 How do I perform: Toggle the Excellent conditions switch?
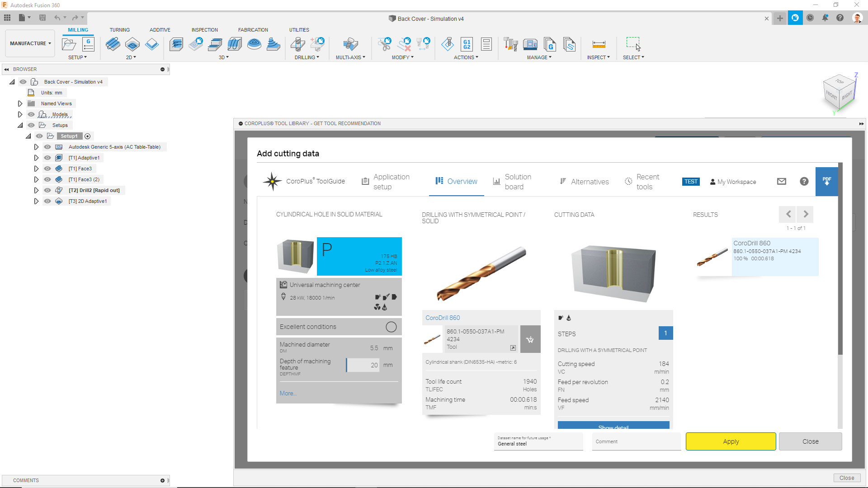tap(391, 327)
